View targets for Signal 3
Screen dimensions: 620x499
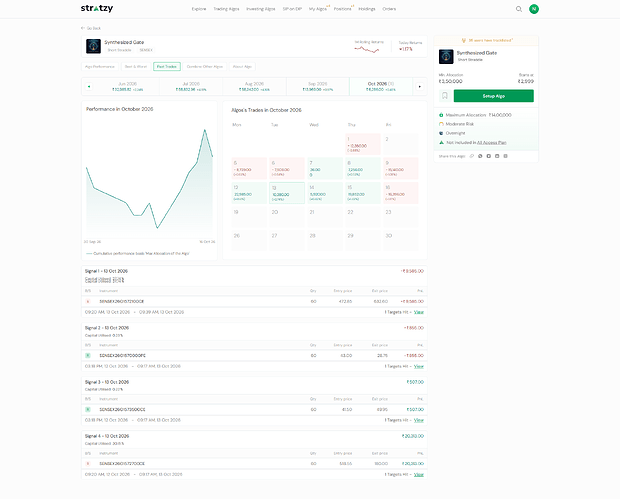(x=419, y=420)
